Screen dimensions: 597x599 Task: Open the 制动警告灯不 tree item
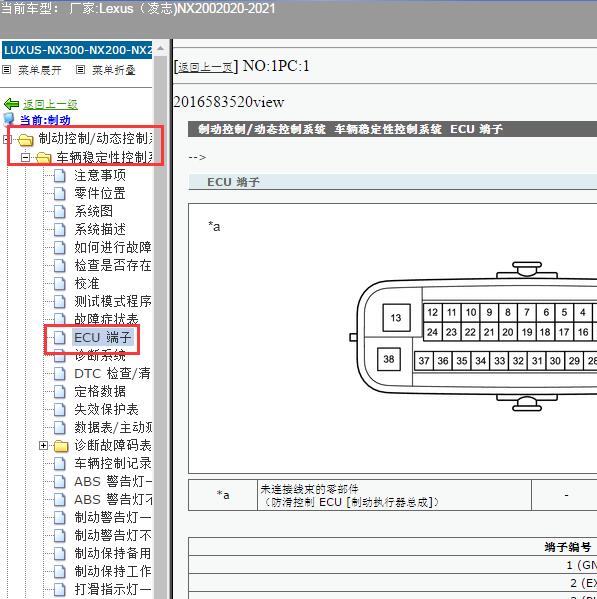click(113, 536)
